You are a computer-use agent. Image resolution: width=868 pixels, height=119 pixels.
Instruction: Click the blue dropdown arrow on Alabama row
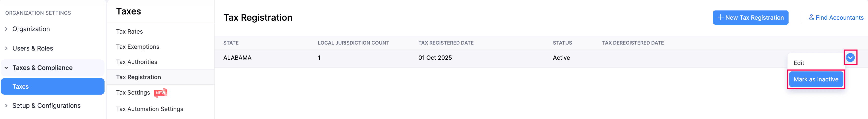click(850, 58)
